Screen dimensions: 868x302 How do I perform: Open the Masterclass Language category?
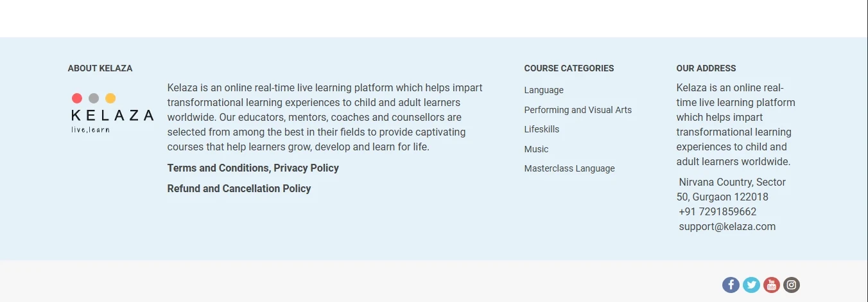coord(569,168)
